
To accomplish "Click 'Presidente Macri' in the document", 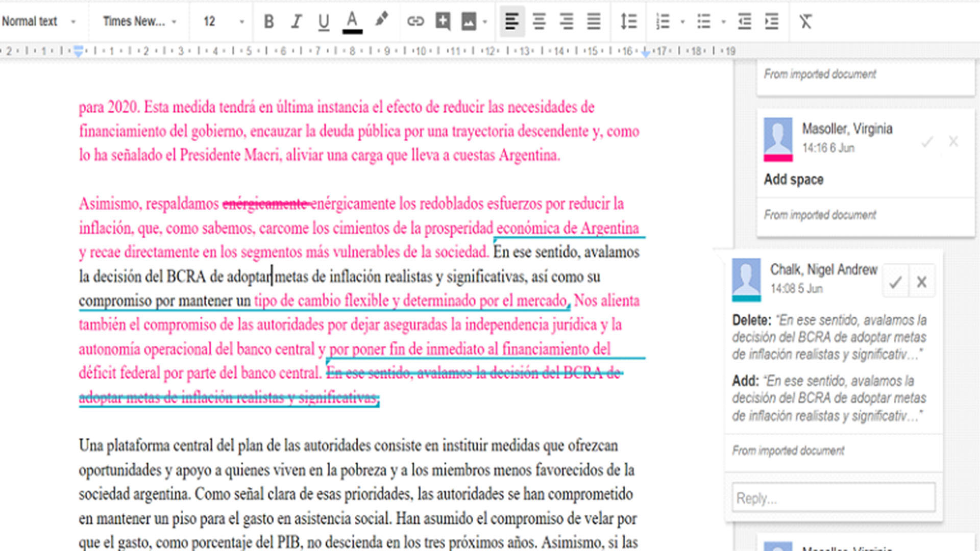I will coord(230,155).
